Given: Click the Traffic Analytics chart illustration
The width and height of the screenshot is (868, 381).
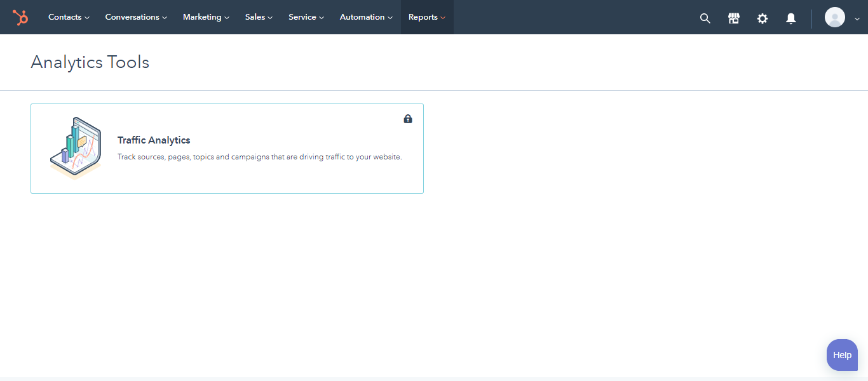Looking at the screenshot, I should 76,147.
